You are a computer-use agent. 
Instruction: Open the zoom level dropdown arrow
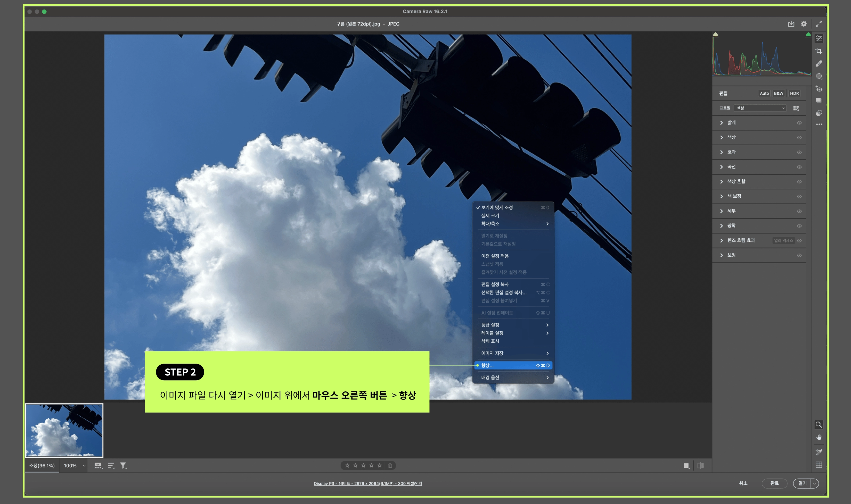click(84, 466)
